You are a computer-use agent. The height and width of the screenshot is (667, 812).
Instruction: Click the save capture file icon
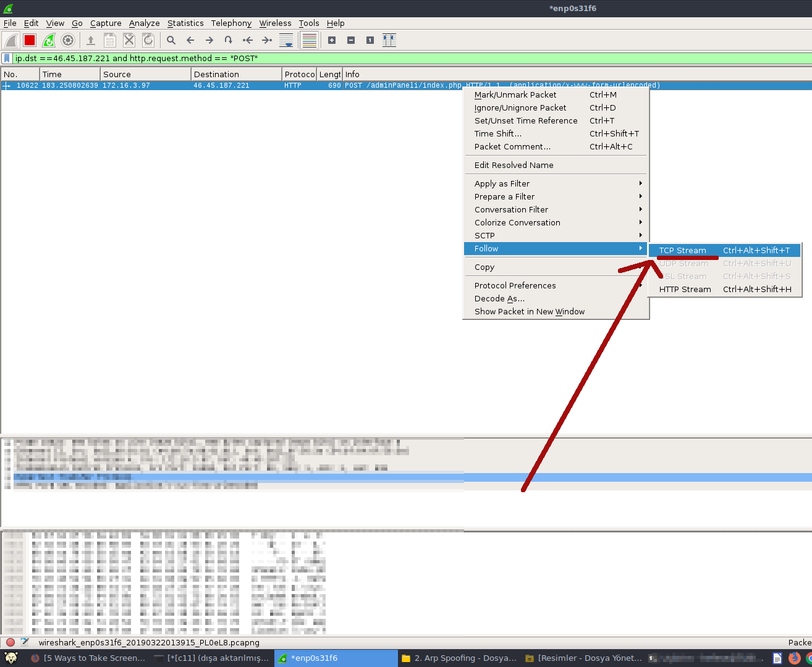[x=110, y=41]
